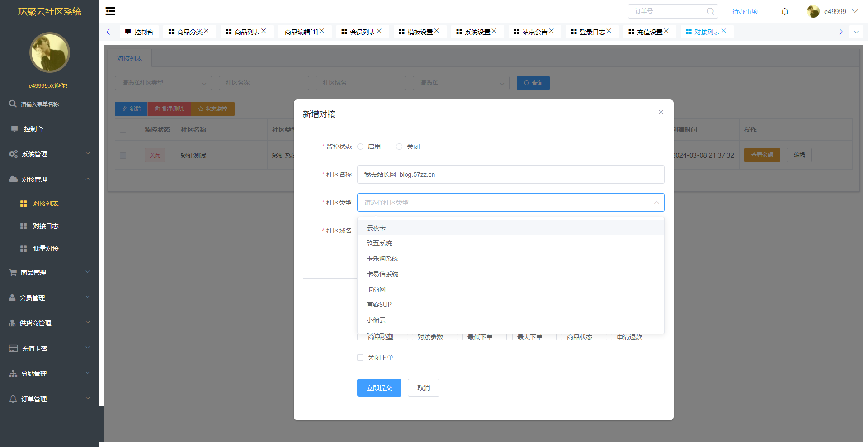Click the 社区名称 input field in dialog

[x=510, y=174]
